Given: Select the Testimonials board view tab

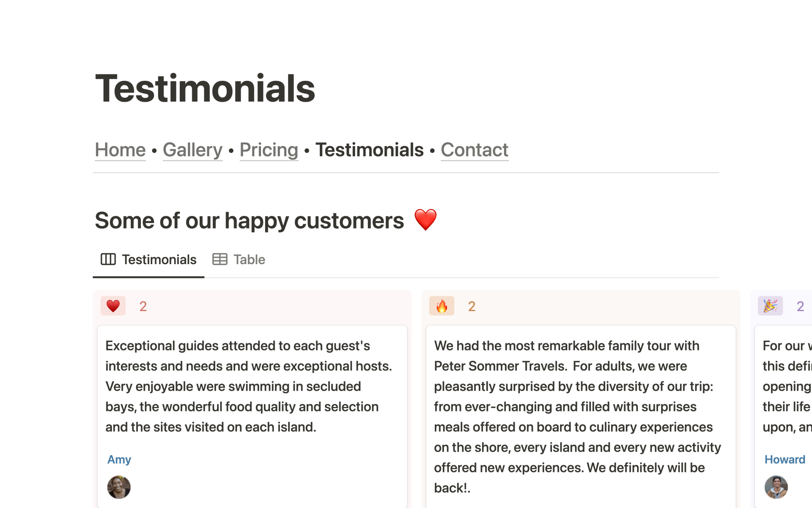Looking at the screenshot, I should [159, 260].
